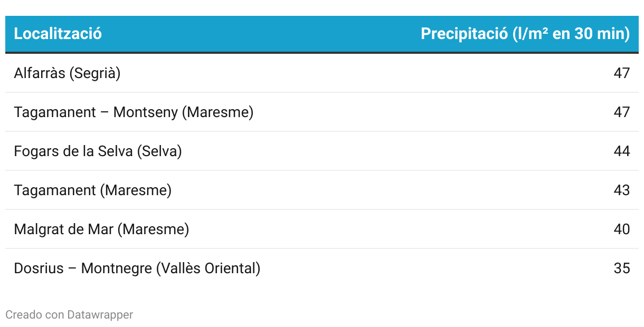Select the Alfarràs (Segrià) row label

click(x=67, y=73)
